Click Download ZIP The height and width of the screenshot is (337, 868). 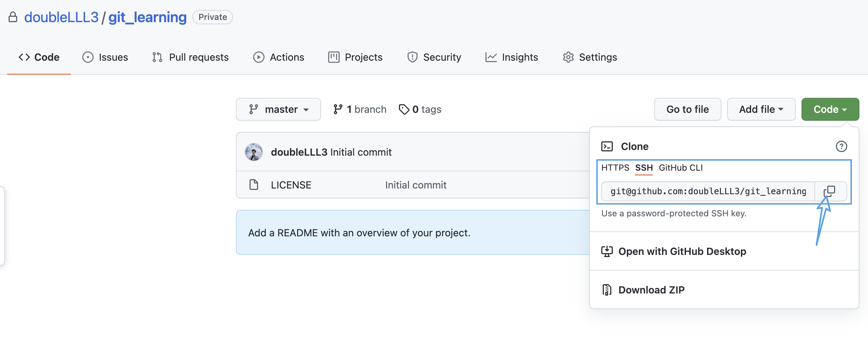coord(651,290)
